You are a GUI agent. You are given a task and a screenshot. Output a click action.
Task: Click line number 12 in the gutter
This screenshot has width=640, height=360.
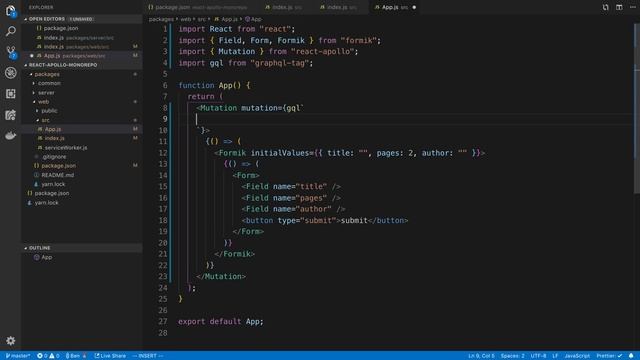(163, 153)
